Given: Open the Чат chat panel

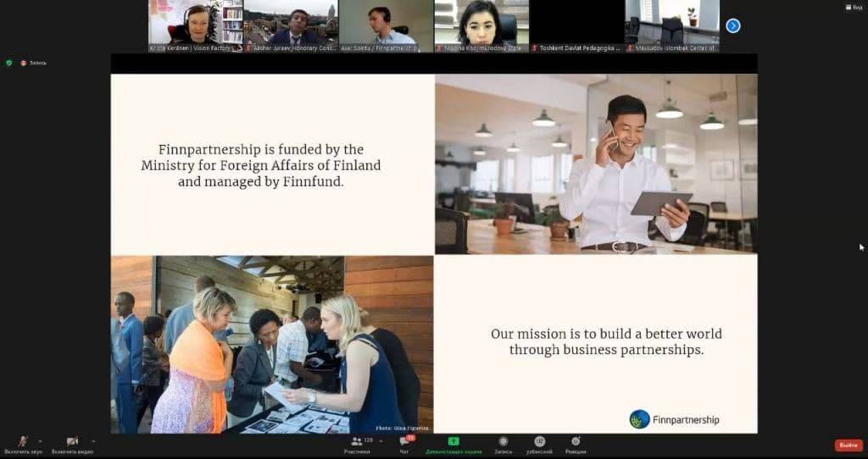Looking at the screenshot, I should coord(404,445).
